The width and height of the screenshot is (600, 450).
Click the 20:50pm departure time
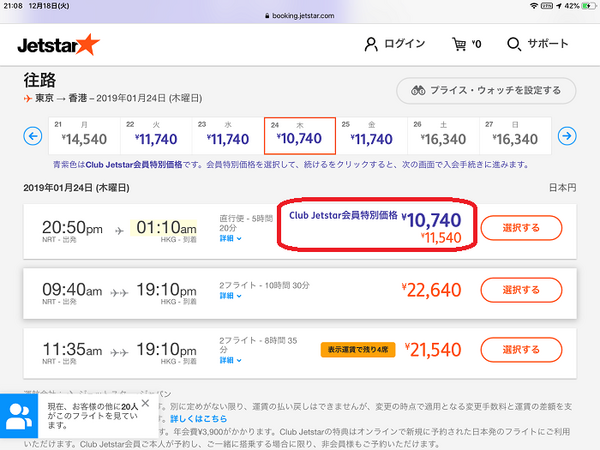pos(72,228)
